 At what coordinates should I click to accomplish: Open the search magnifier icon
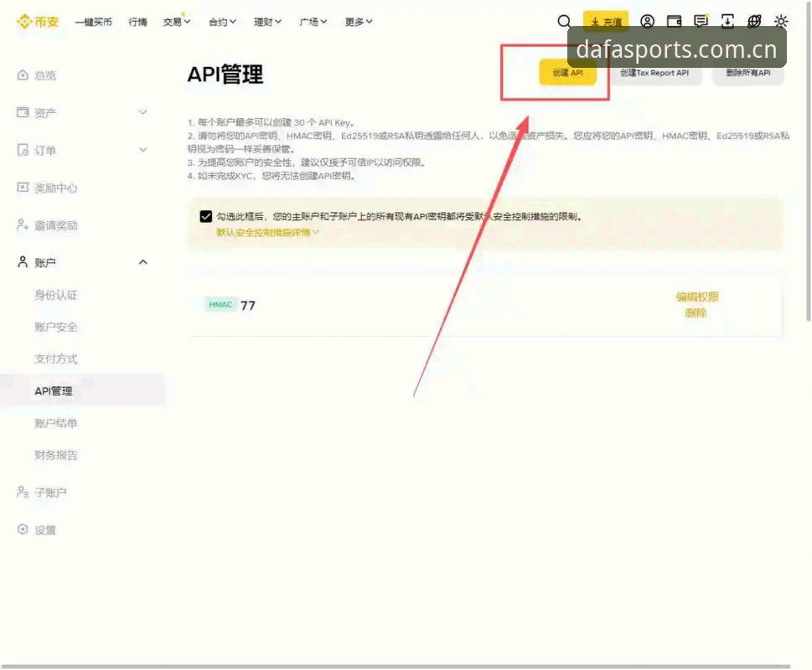tap(564, 21)
